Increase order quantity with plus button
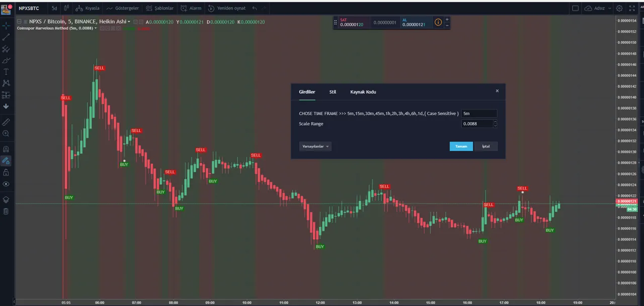 coord(447,20)
